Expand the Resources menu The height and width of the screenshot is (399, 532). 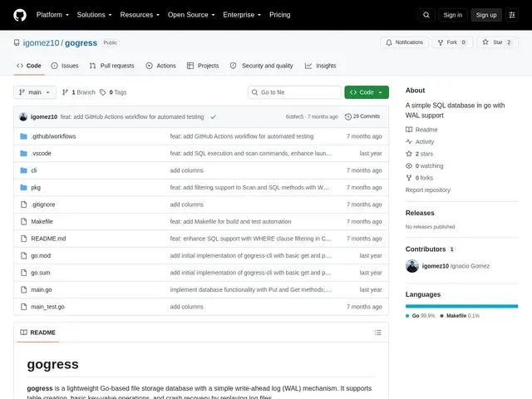click(x=140, y=15)
